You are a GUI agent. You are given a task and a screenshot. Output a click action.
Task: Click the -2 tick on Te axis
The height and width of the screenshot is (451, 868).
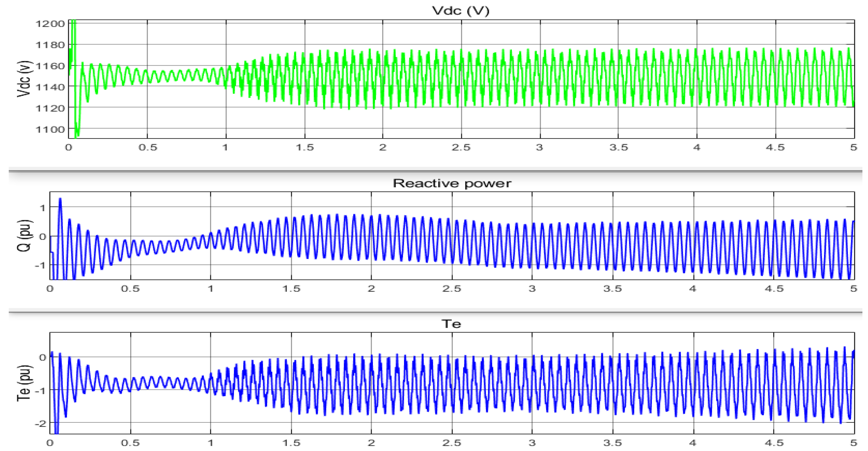coord(40,423)
